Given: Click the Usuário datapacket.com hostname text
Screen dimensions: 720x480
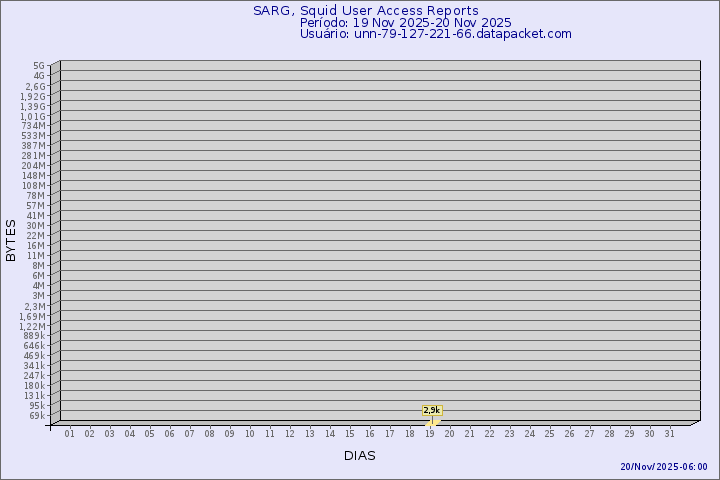Looking at the screenshot, I should click(x=435, y=34).
